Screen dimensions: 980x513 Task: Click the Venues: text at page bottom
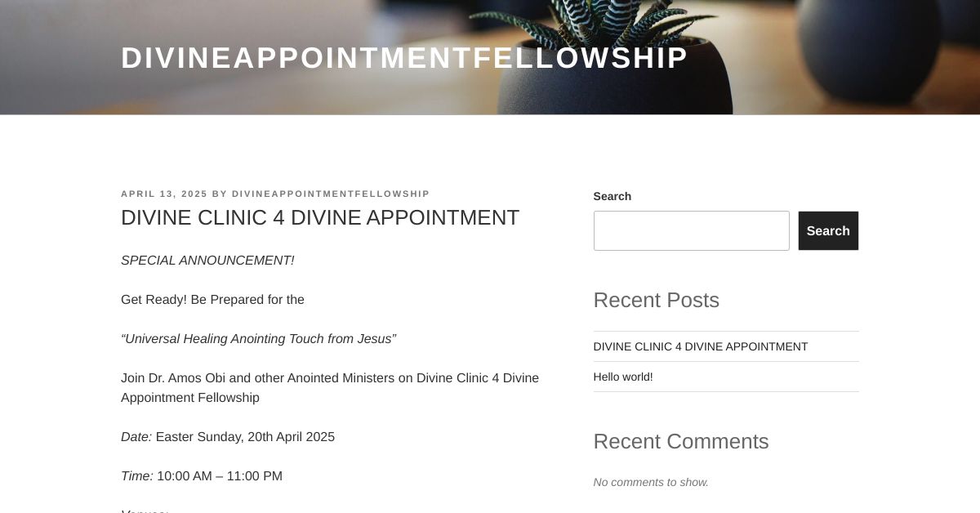click(145, 511)
